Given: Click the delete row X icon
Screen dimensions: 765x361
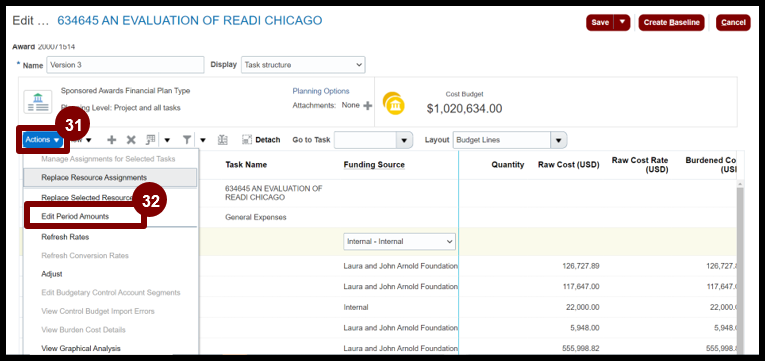Looking at the screenshot, I should click(131, 140).
